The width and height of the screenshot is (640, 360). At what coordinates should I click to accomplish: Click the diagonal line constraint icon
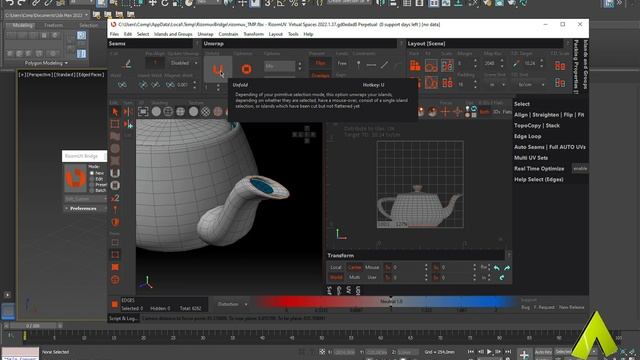click(x=384, y=64)
